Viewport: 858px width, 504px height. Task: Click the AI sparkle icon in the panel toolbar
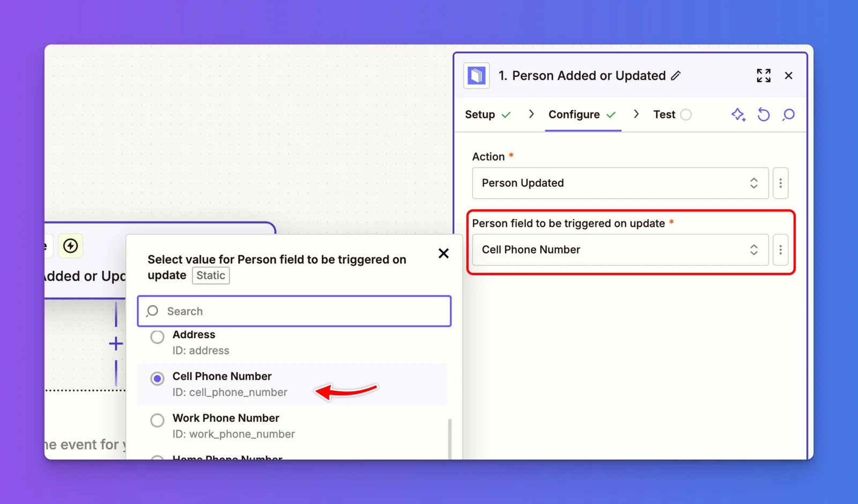point(738,115)
